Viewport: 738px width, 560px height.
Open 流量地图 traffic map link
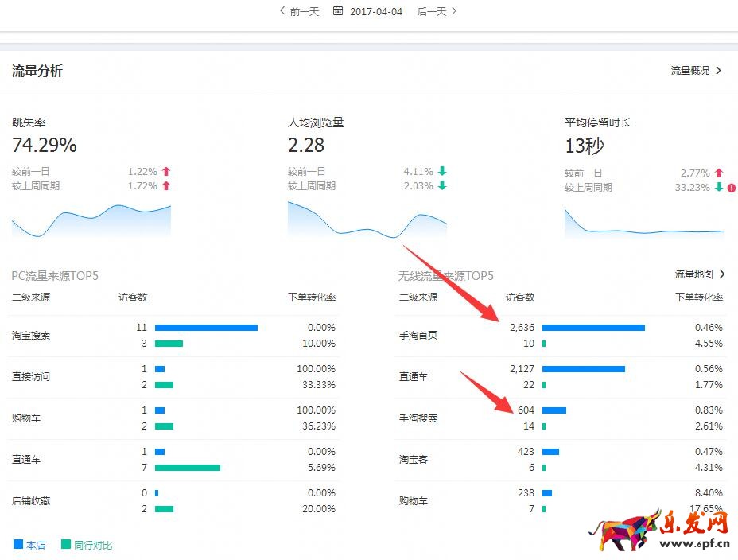(699, 274)
